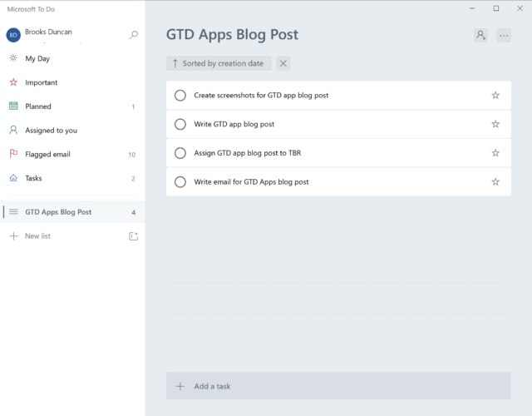Open My Day sun icon
This screenshot has height=416, width=532.
click(13, 58)
